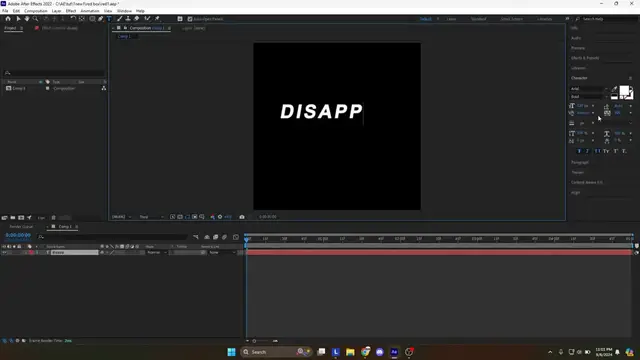Screen dimensions: 640x360
Task: Select the Brush tool
Action: point(120,19)
